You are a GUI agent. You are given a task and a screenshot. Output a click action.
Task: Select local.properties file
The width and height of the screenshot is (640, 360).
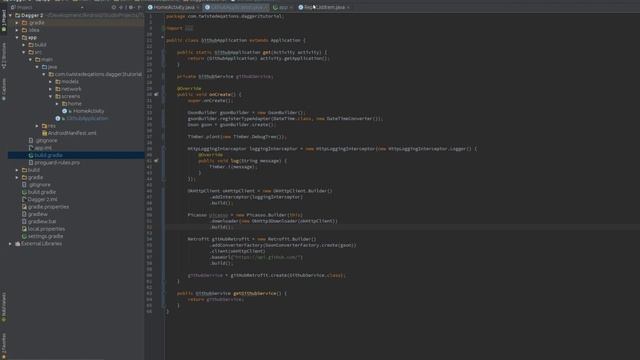click(46, 229)
